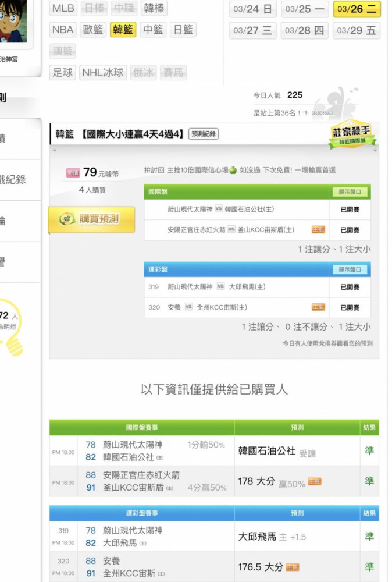The image size is (392, 582).
Task: Open the 日籃 category tab
Action: 183,30
